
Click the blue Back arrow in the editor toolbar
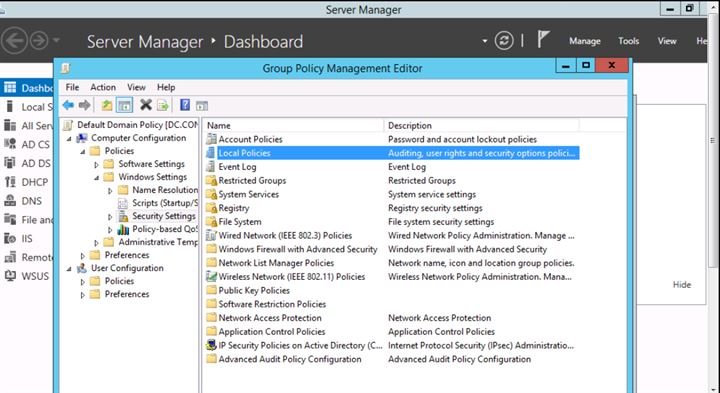(x=68, y=106)
